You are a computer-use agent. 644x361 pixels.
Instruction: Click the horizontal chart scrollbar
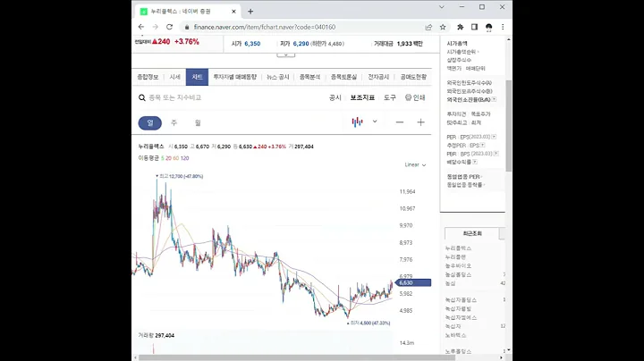pos(295,357)
